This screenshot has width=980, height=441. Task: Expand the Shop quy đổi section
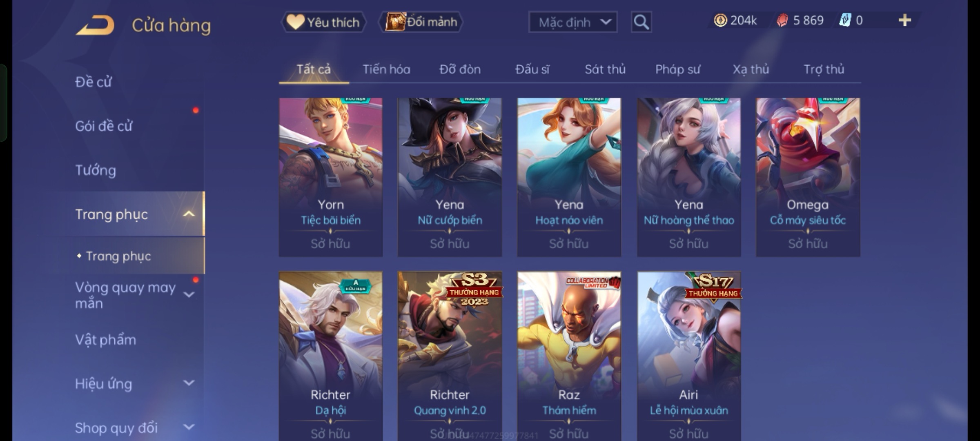click(x=189, y=427)
